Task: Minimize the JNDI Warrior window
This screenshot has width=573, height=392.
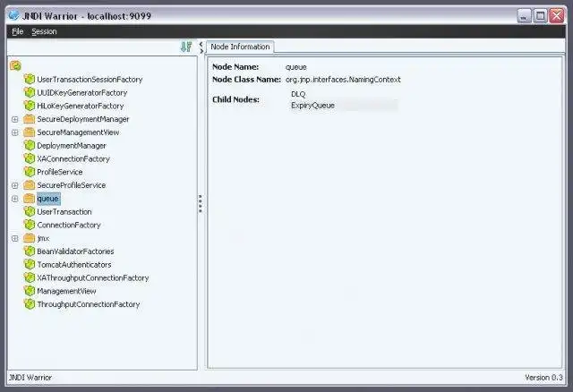Action: (x=524, y=16)
